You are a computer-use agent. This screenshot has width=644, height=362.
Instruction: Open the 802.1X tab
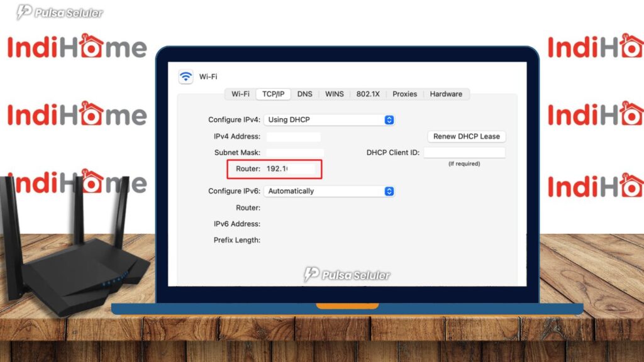pos(368,94)
